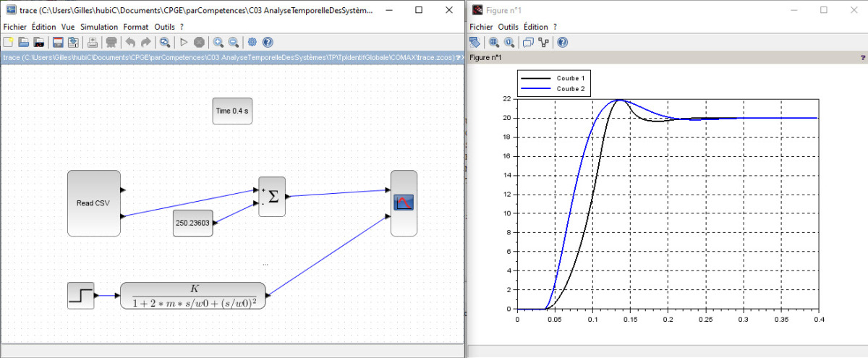Open a diagram file in Xcos
Image resolution: width=868 pixels, height=358 pixels.
point(23,43)
